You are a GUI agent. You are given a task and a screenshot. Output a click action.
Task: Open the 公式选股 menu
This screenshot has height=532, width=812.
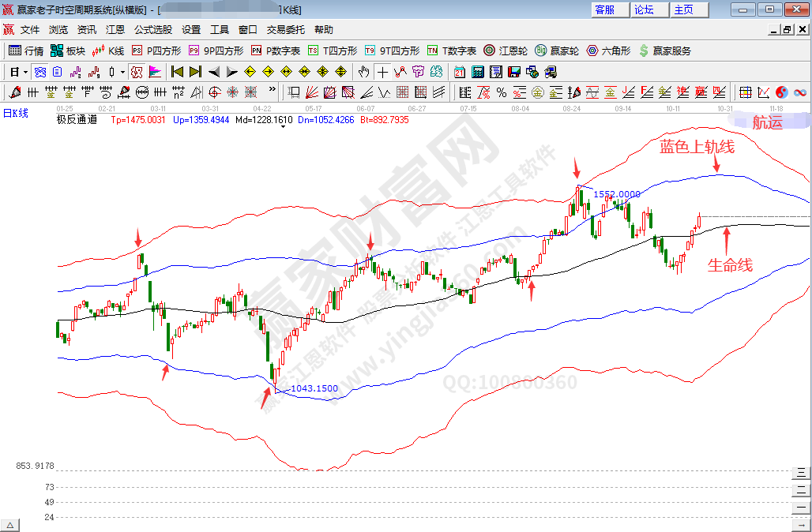[x=152, y=30]
